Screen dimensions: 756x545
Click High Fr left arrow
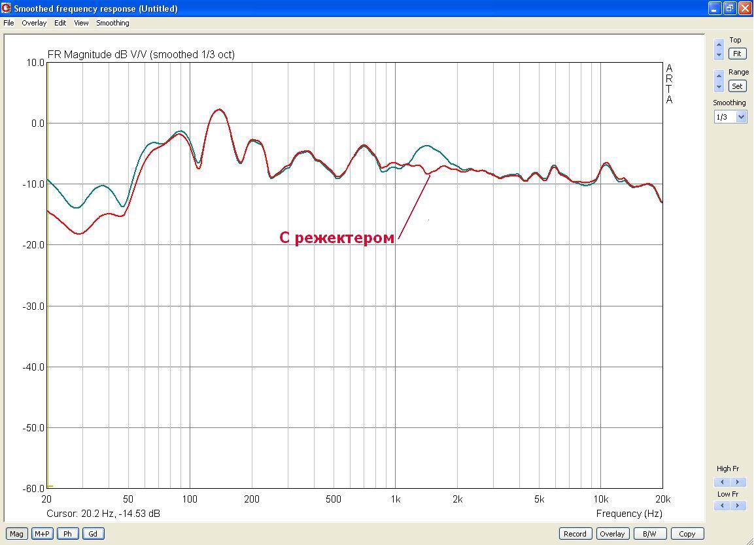(722, 482)
